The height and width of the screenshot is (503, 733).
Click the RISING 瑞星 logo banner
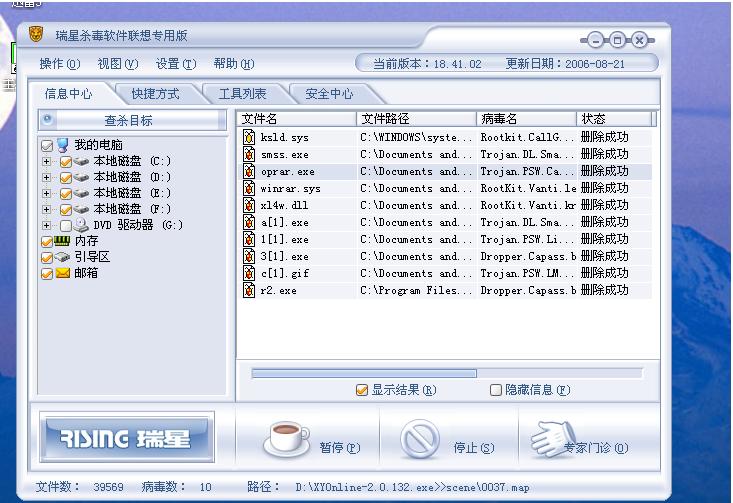(x=127, y=438)
